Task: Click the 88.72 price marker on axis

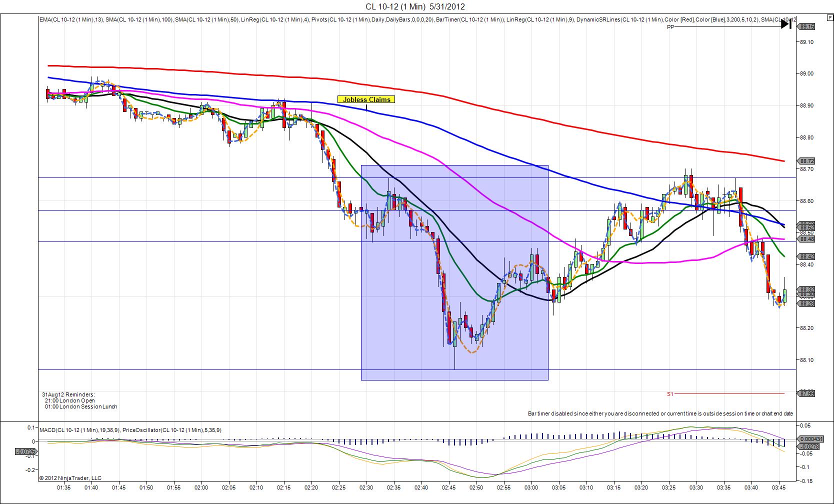Action: tap(806, 161)
